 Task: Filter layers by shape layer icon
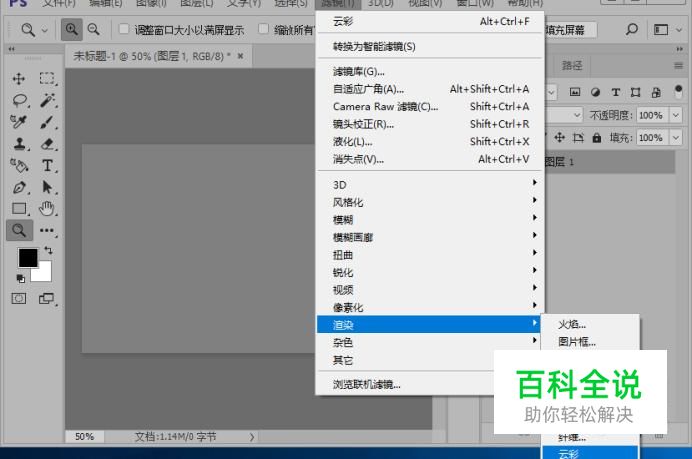(x=636, y=92)
